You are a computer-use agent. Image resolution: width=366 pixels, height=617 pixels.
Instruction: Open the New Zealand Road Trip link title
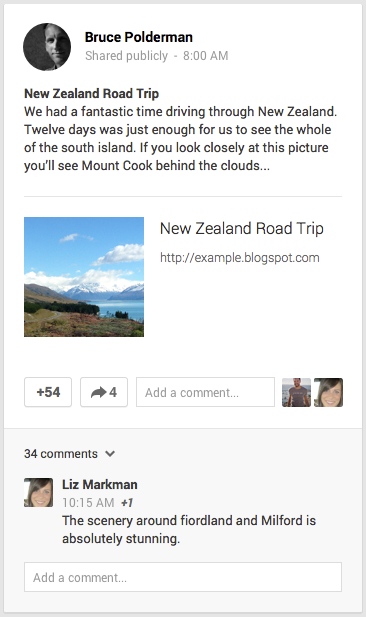pos(242,228)
